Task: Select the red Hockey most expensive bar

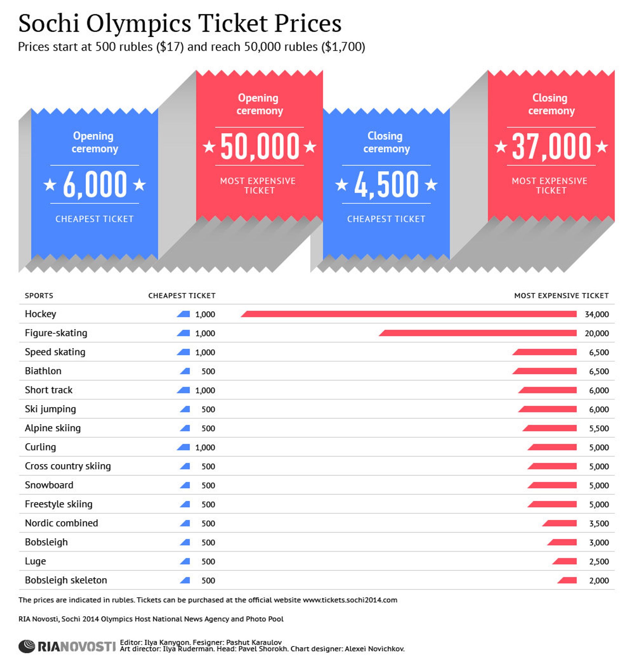Action: tap(408, 314)
